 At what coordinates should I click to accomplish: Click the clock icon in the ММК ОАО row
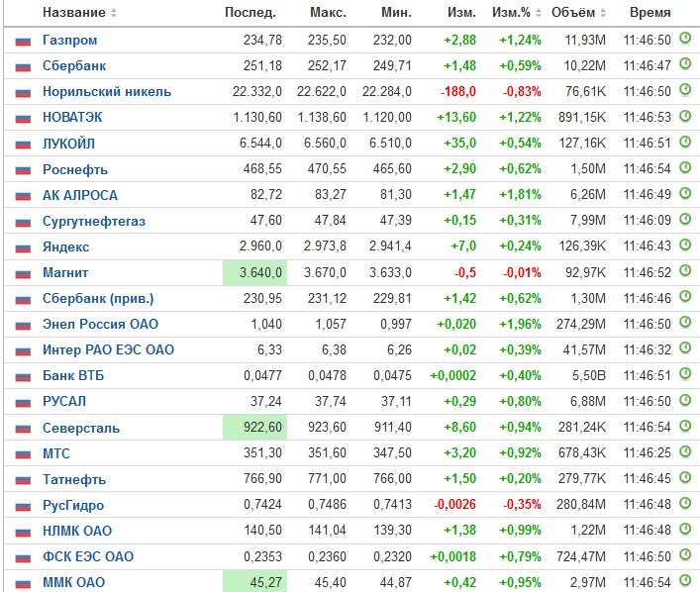click(685, 580)
